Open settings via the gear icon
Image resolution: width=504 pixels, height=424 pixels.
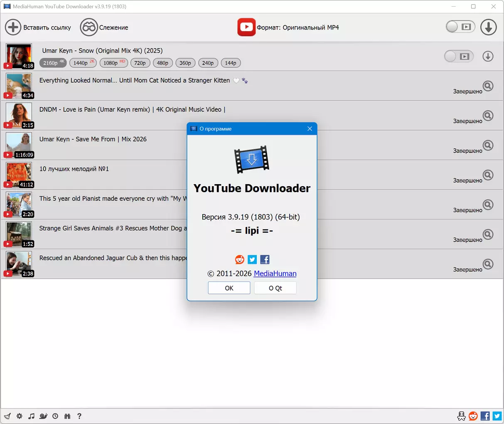tap(20, 416)
